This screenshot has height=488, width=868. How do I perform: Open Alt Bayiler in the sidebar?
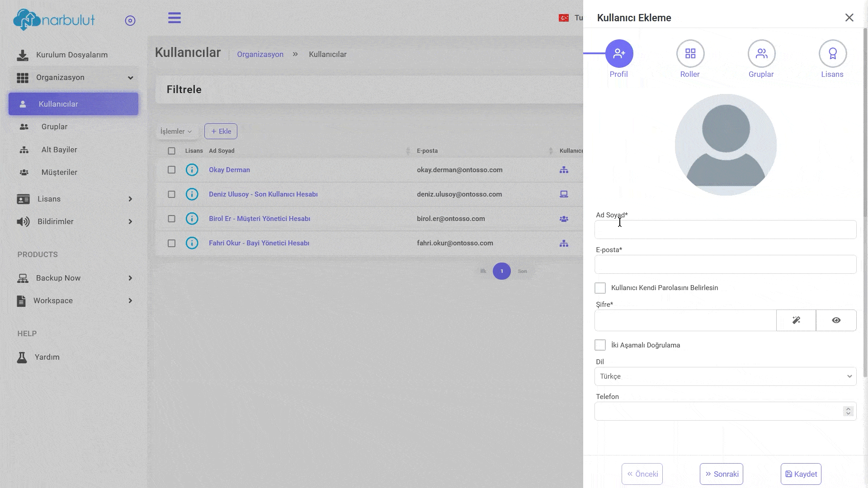click(x=59, y=150)
